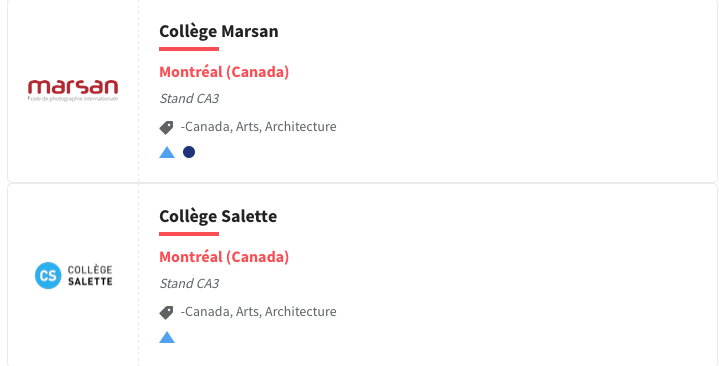Image resolution: width=727 pixels, height=366 pixels.
Task: Click the COLLÈGE SALETTE wordmark text
Action: pos(90,276)
